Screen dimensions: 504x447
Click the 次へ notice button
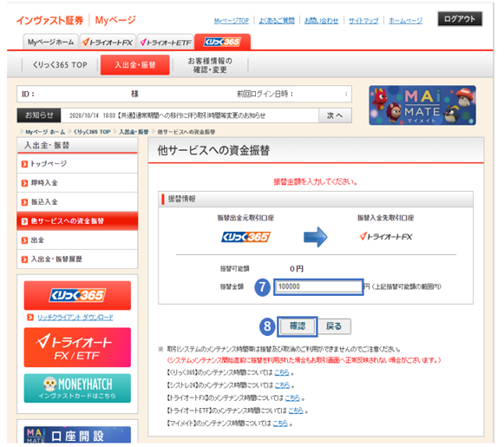pyautogui.click(x=335, y=115)
